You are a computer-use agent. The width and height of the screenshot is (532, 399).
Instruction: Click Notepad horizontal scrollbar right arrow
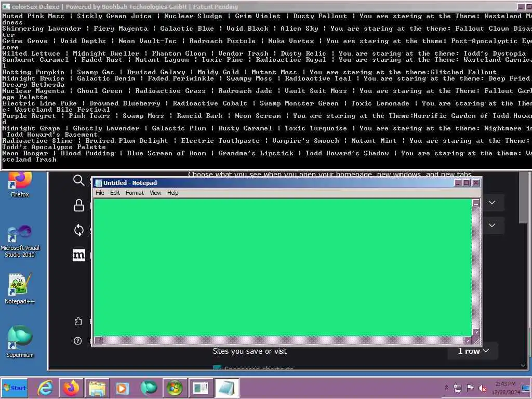pos(468,340)
